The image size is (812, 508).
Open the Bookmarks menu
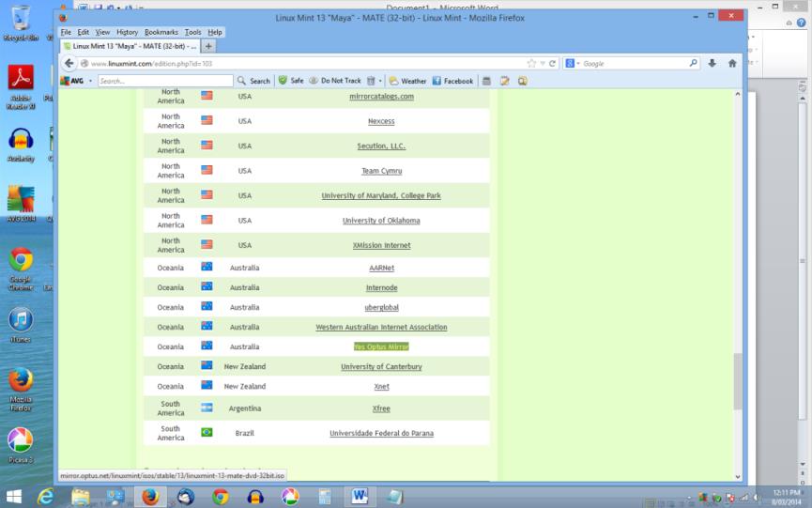click(161, 32)
